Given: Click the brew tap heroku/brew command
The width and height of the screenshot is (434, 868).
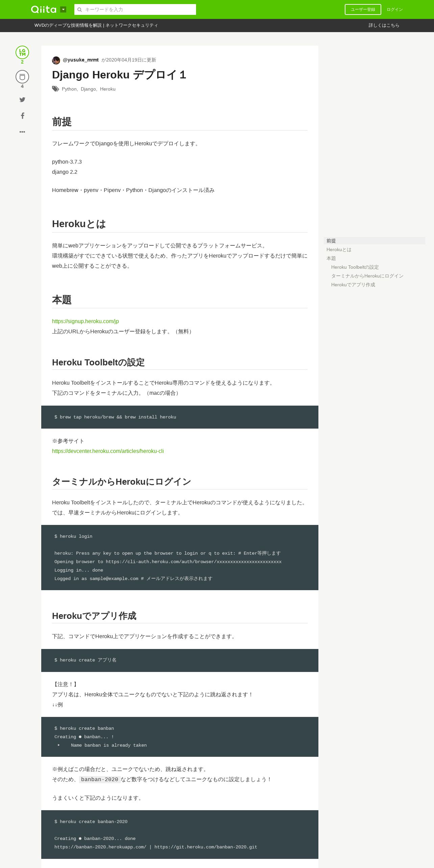Looking at the screenshot, I should [115, 417].
